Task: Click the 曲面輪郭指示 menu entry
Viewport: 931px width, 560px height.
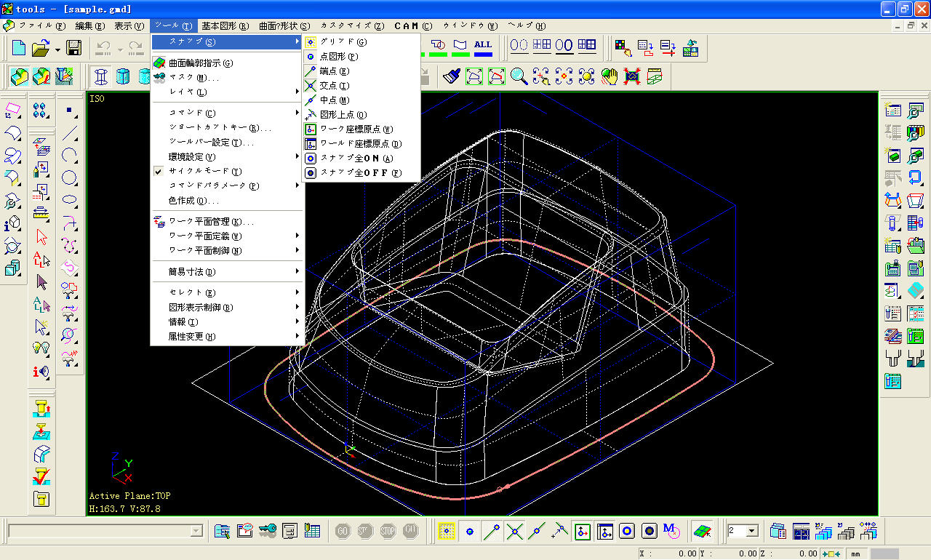Action: pos(228,63)
